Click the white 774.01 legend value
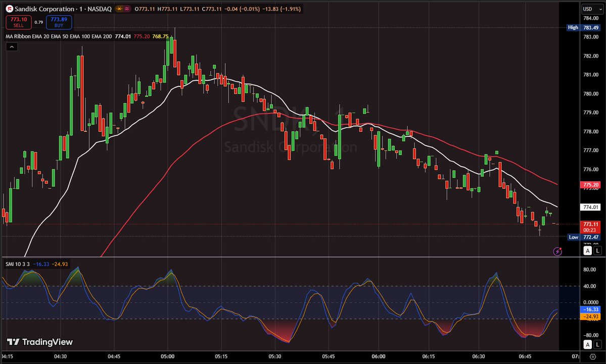This screenshot has height=364, width=606. (123, 36)
